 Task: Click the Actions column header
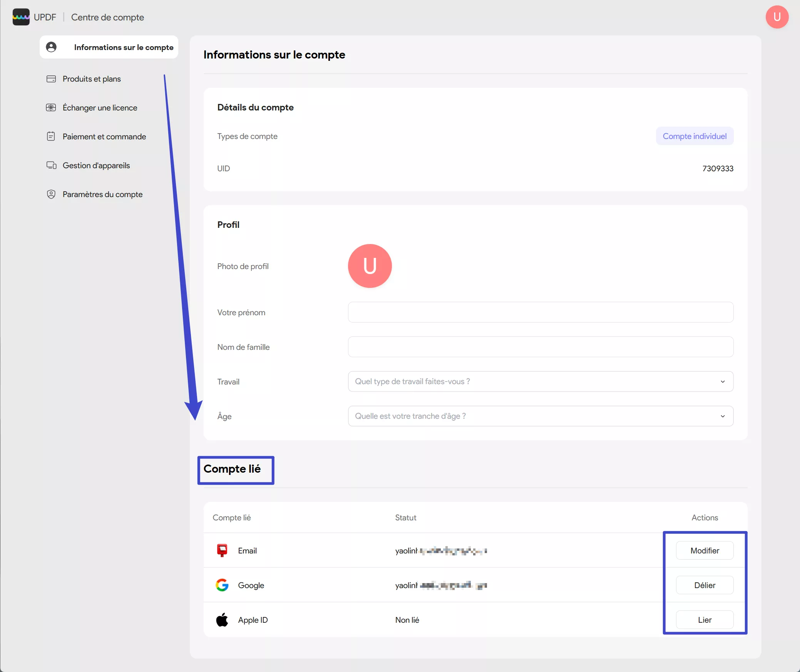click(705, 518)
